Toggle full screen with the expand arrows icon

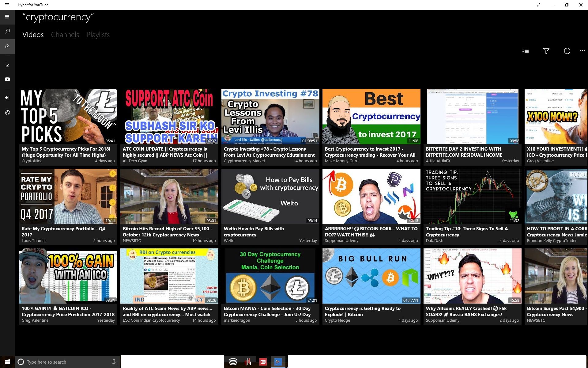tap(539, 5)
